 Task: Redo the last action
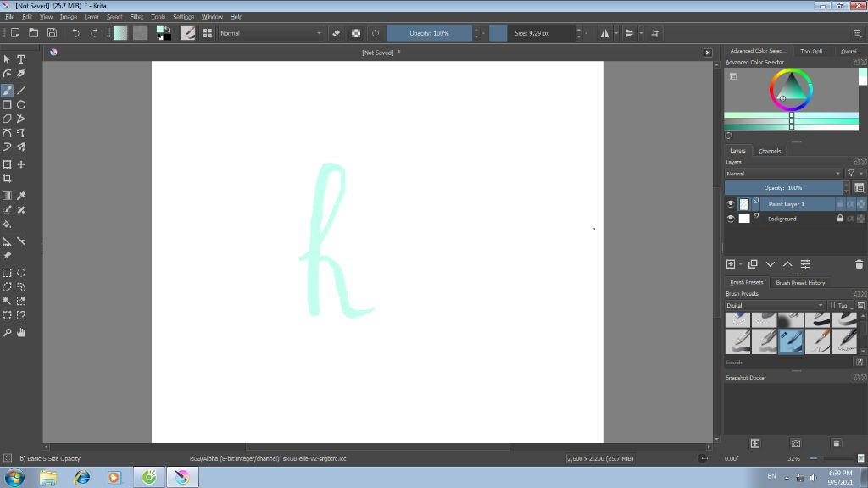(x=94, y=33)
